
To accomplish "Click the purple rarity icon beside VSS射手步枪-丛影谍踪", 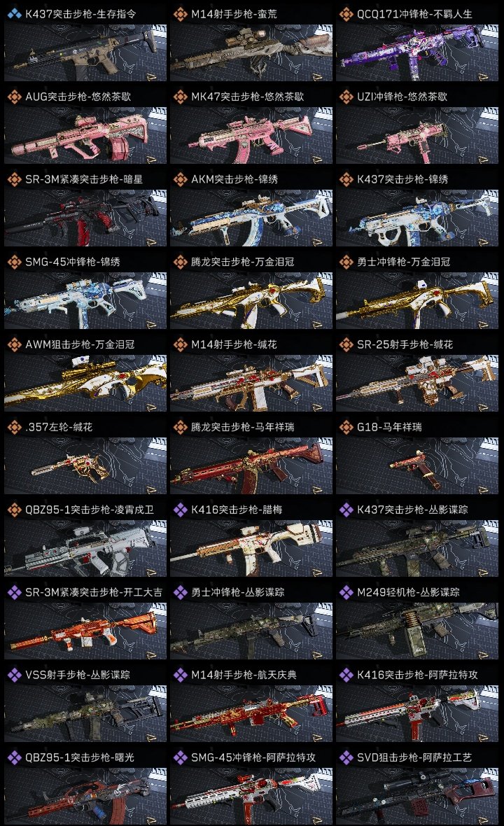I will (x=14, y=675).
